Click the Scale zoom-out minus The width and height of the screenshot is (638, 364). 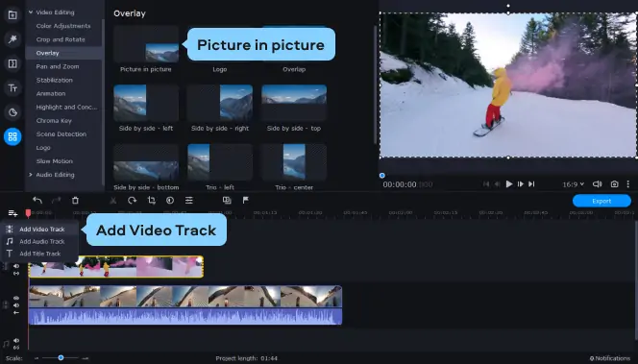tap(37, 358)
